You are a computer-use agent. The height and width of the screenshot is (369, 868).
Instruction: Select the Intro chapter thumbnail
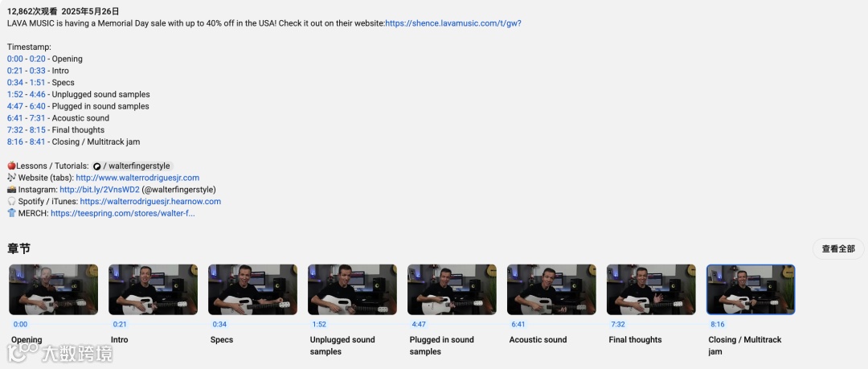coord(153,289)
